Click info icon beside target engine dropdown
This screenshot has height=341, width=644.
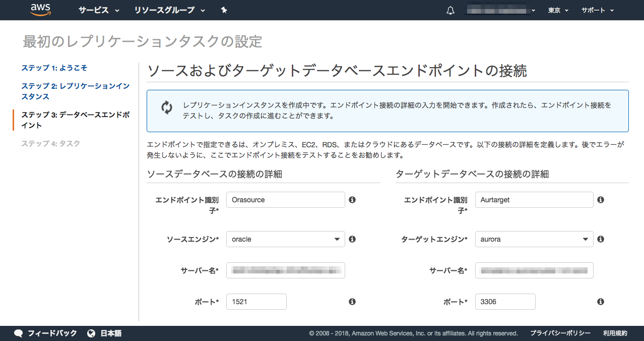pyautogui.click(x=601, y=239)
